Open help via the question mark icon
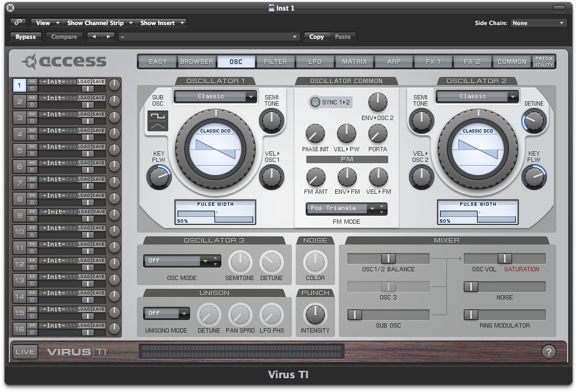 tap(549, 352)
